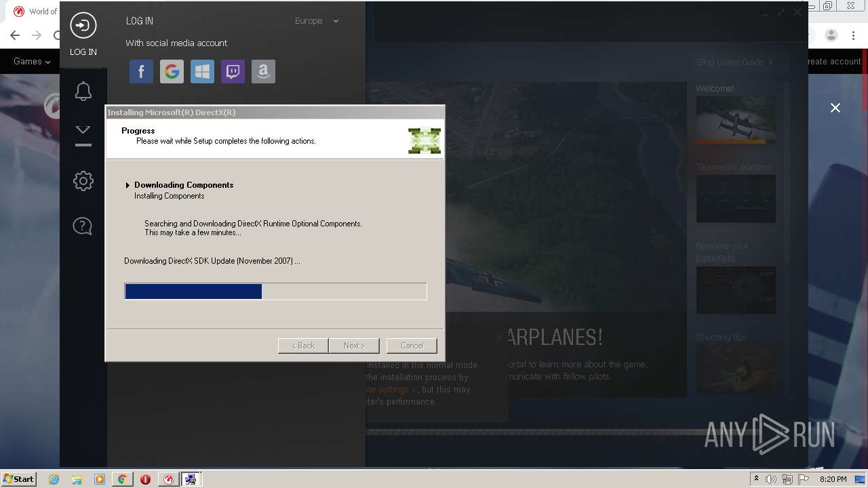Open the volume icon in the system tray
Screen dimensions: 868x488
771,479
